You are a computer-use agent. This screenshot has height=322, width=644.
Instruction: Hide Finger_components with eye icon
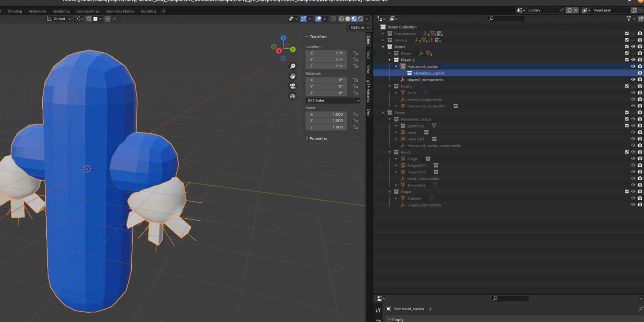(633, 205)
